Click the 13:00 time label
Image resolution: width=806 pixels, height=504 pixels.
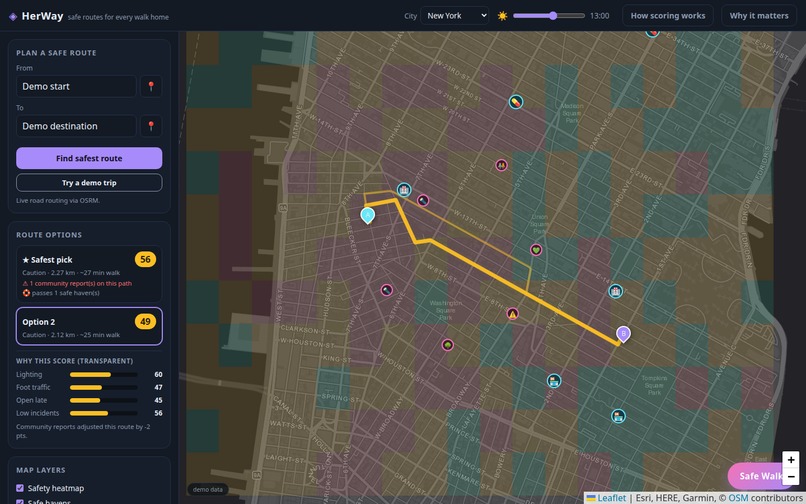pyautogui.click(x=599, y=16)
